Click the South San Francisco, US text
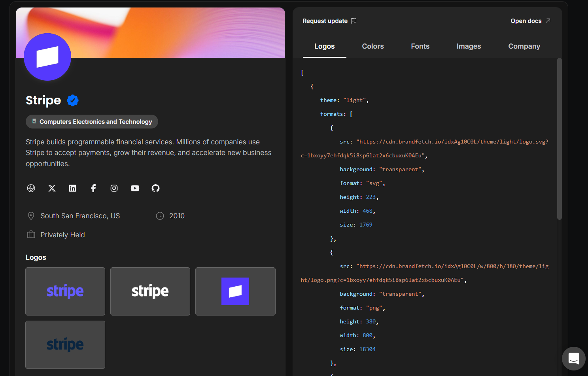 [80, 216]
